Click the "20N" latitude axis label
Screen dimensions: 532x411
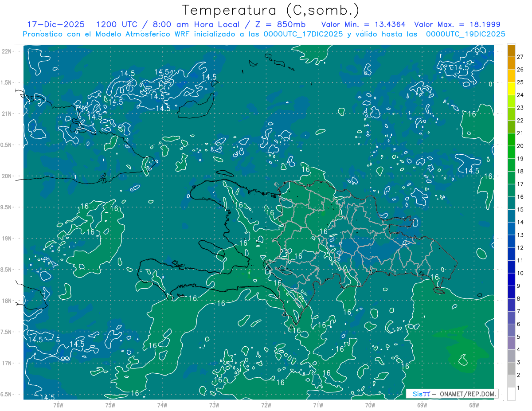tap(7, 176)
